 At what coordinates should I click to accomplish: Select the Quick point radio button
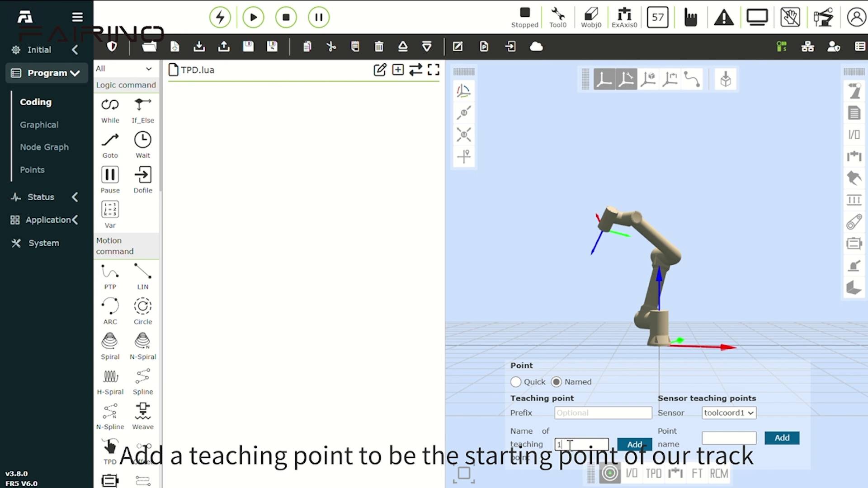click(x=516, y=382)
